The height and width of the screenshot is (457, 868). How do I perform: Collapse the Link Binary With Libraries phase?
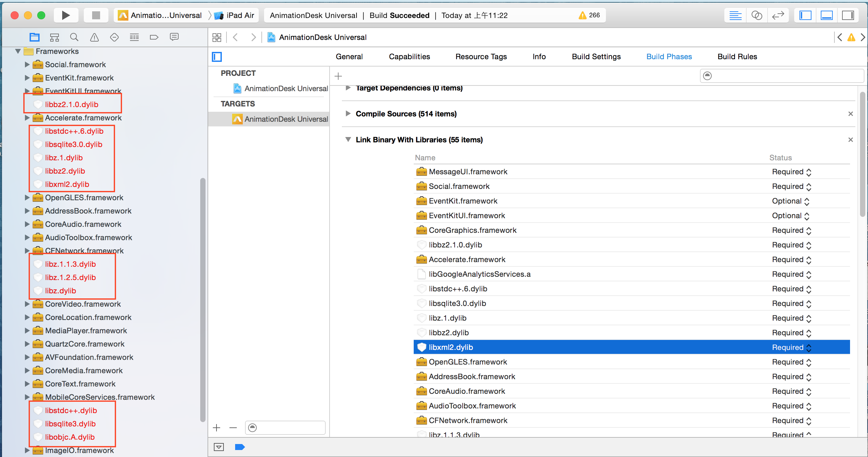348,139
